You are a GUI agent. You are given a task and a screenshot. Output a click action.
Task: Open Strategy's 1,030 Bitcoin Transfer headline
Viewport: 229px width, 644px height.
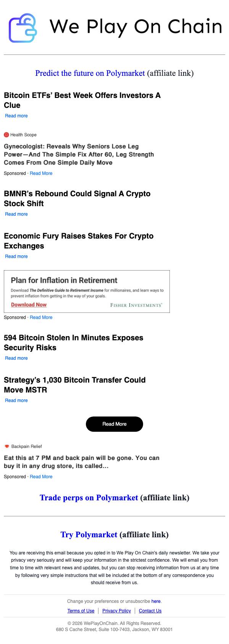(75, 385)
